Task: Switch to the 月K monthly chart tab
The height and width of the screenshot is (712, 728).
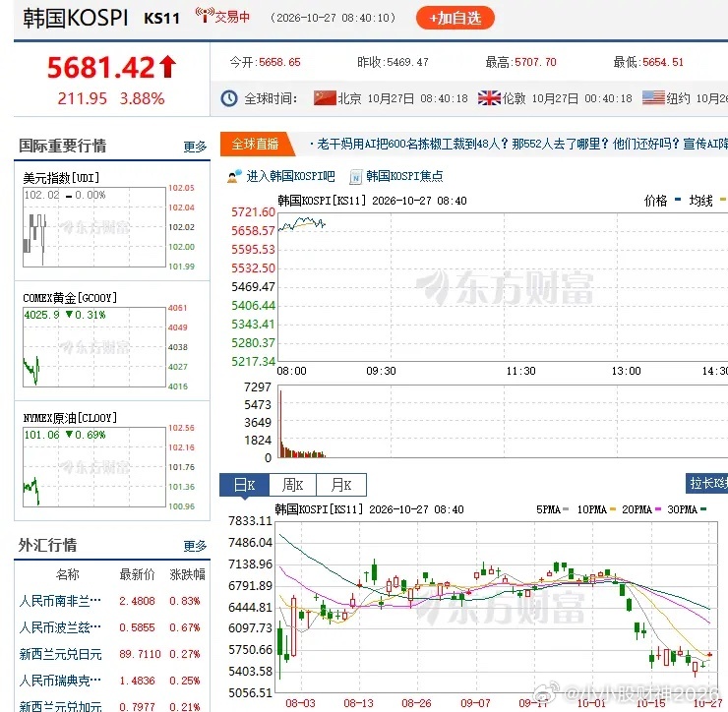Action: [x=341, y=485]
